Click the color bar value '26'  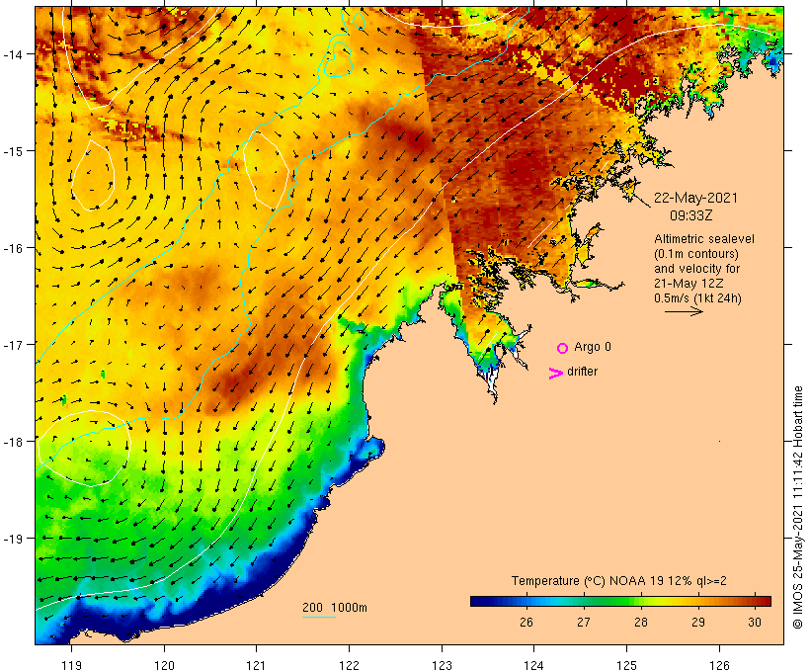526,622
